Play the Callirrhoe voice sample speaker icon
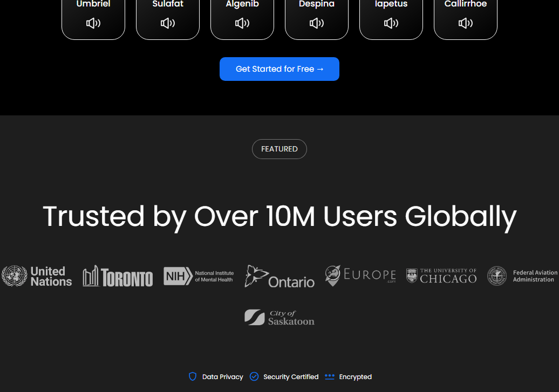The width and height of the screenshot is (559, 392). [466, 23]
